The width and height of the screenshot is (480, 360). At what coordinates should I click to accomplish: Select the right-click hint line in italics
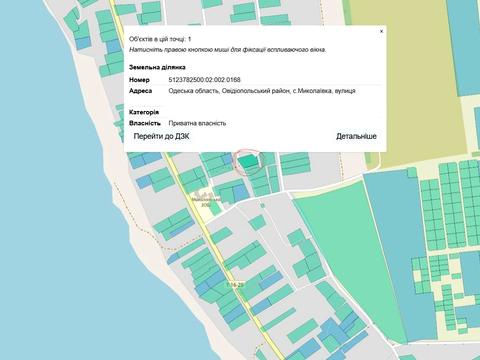(x=228, y=50)
